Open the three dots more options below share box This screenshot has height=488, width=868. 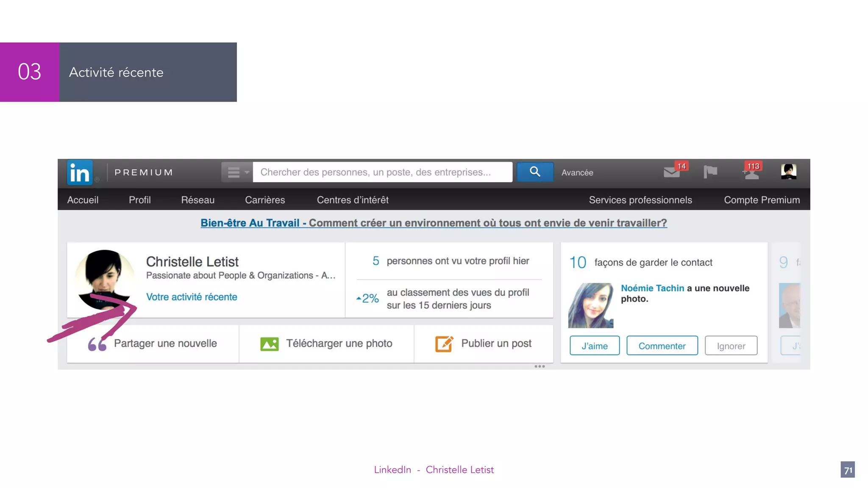[540, 366]
